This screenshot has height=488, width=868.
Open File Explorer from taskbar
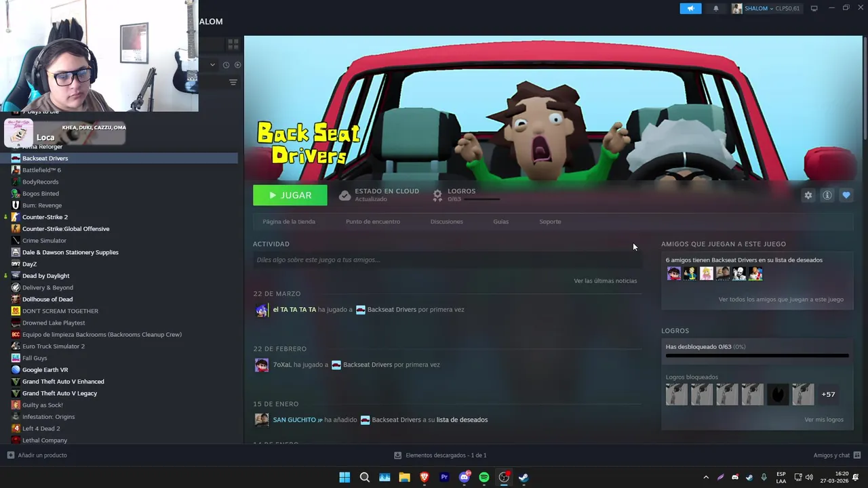[404, 477]
